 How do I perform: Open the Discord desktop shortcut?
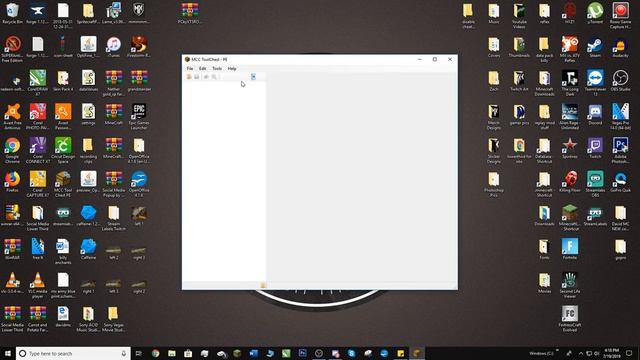click(595, 114)
